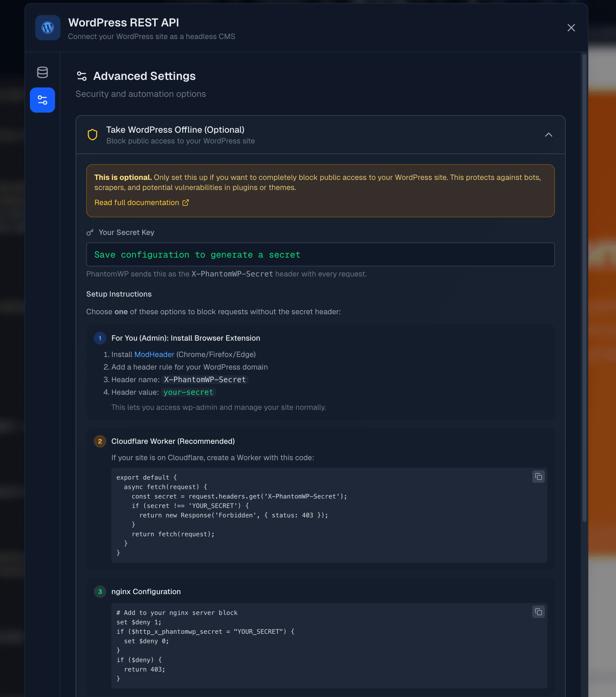Click the secret key generation field
Screen dimensions: 616x697
tap(320, 254)
